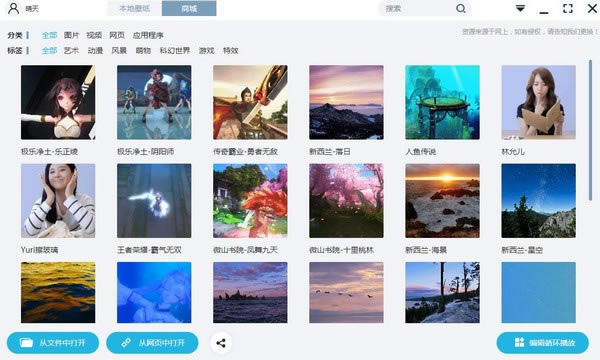Filter category by 应用程序
This screenshot has width=600, height=360.
click(148, 36)
